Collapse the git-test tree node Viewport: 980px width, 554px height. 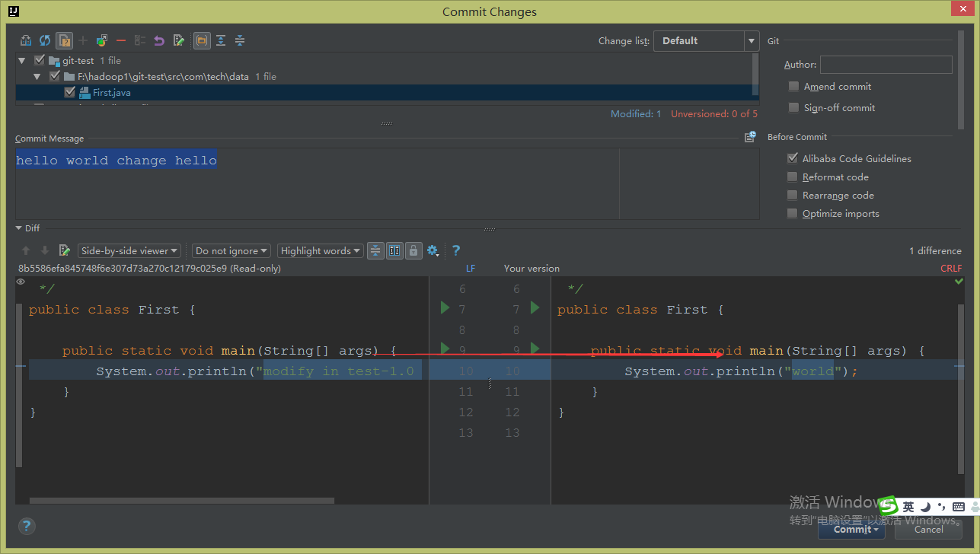coord(22,60)
